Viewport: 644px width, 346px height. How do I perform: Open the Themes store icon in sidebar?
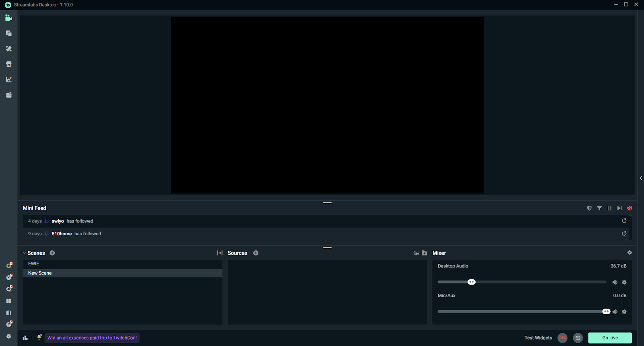(x=8, y=49)
